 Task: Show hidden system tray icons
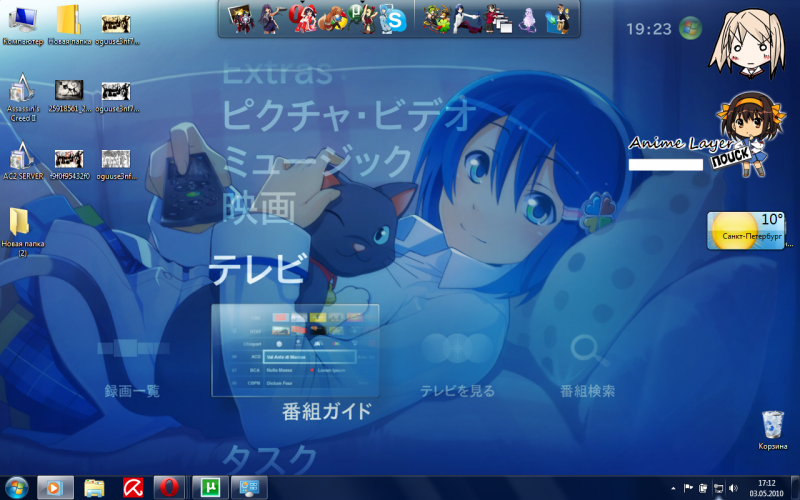click(673, 488)
